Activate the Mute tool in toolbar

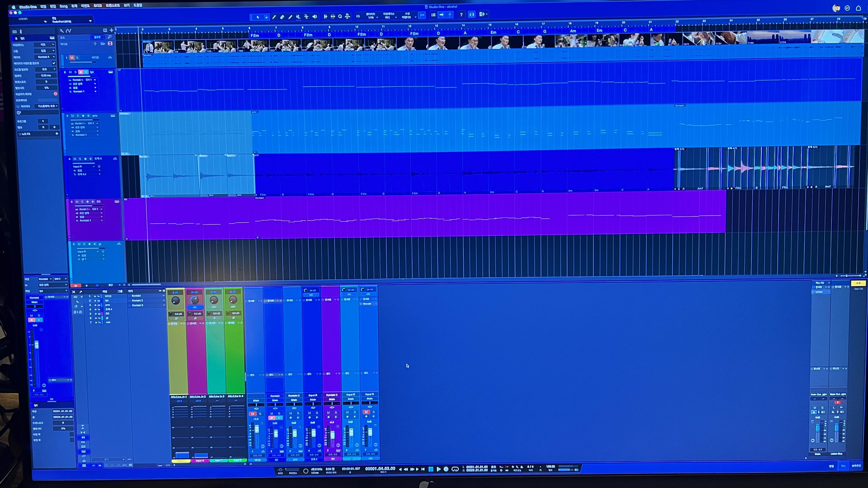[298, 17]
